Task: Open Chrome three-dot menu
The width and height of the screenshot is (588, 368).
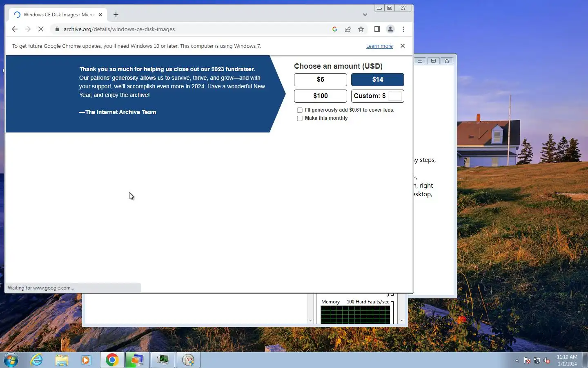Action: (x=403, y=29)
